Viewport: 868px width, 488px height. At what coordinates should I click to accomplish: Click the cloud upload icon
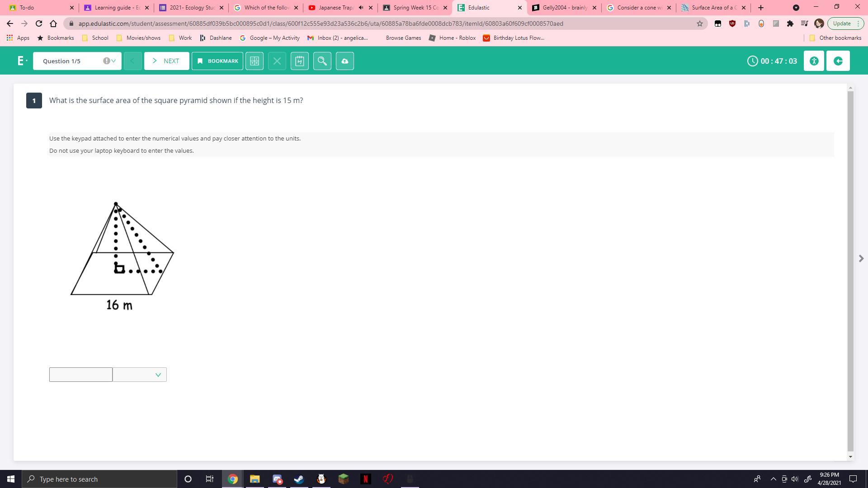(x=345, y=61)
